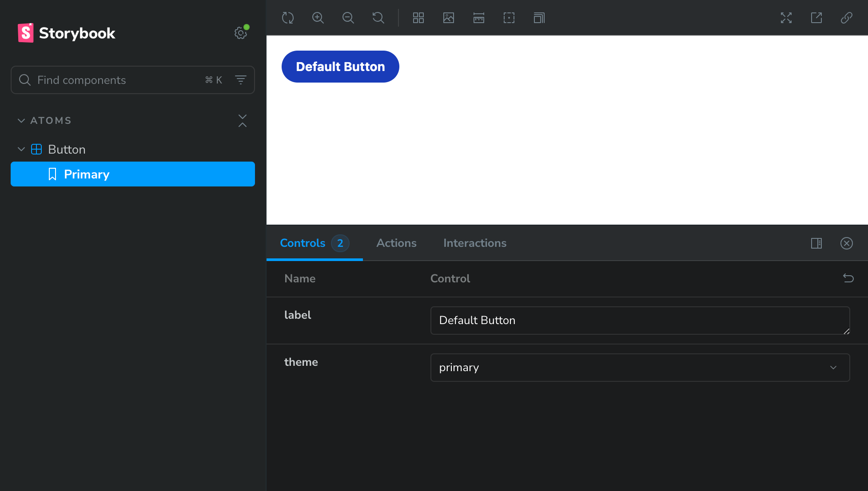Zoom in on the canvas
868x491 pixels.
coord(318,18)
